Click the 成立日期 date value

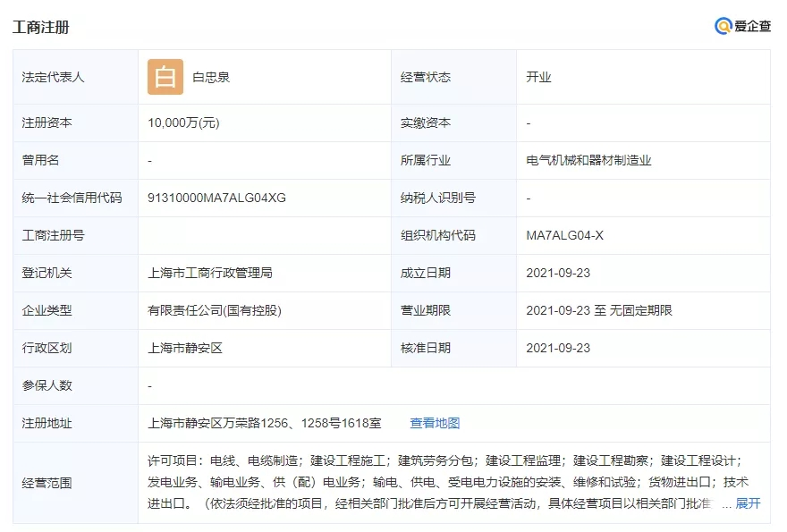[x=558, y=273]
